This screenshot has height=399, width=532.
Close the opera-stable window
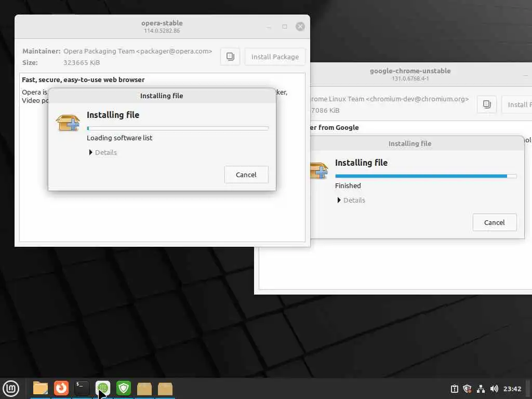click(x=300, y=26)
